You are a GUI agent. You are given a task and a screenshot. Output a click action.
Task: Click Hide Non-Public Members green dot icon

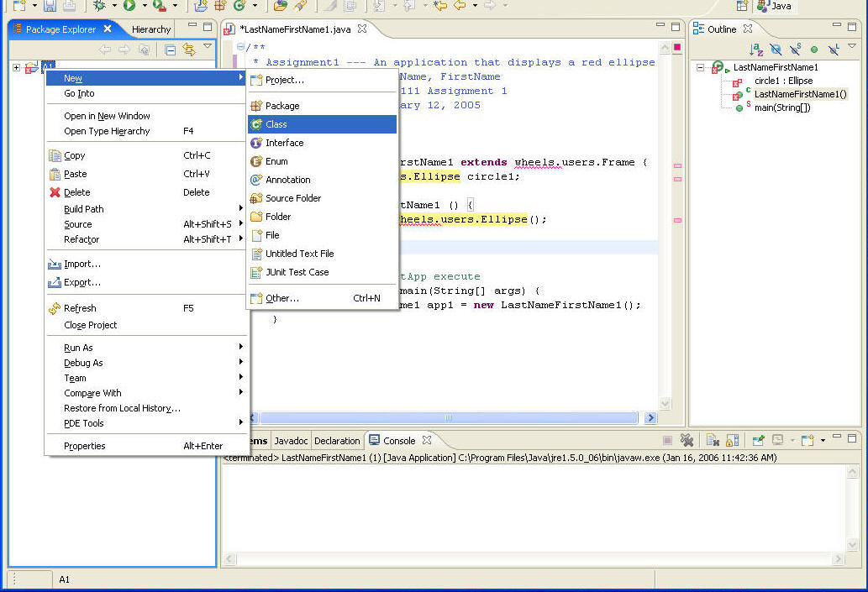pos(814,50)
